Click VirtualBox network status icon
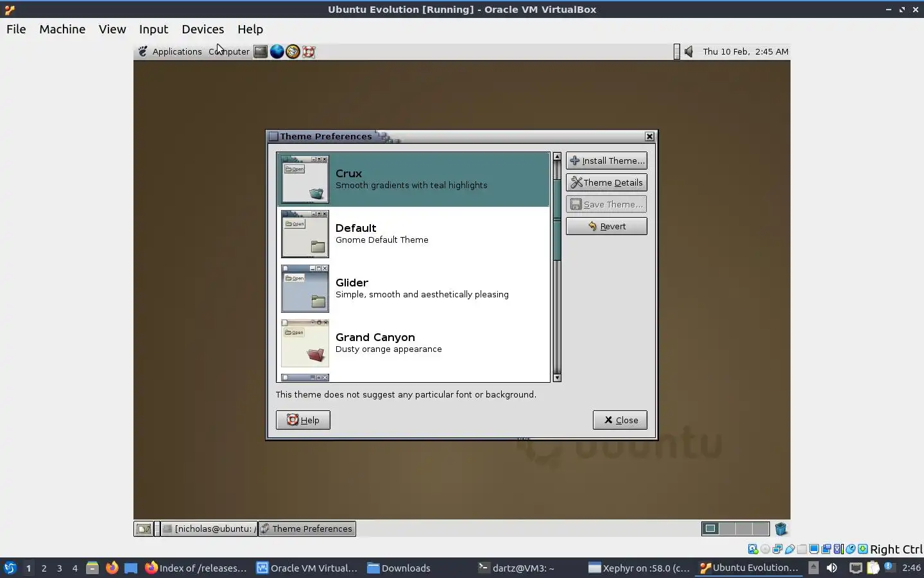924x578 pixels. tap(777, 549)
